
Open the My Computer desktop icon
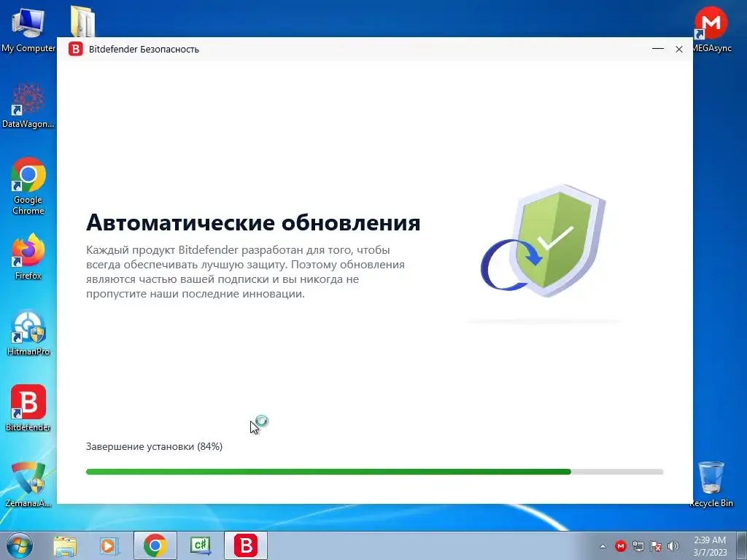coord(28,29)
